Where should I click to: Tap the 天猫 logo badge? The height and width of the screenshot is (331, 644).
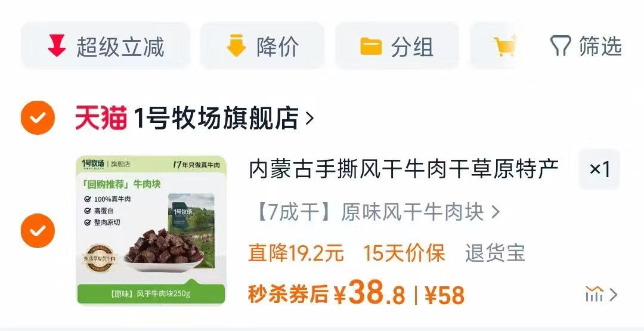[x=101, y=117]
